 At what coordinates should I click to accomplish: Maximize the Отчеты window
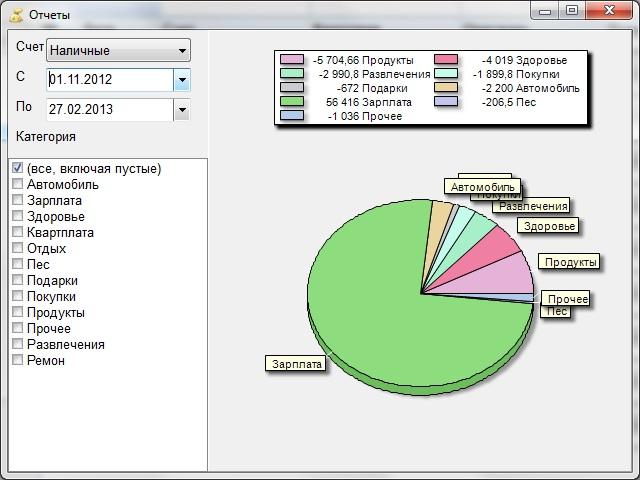(572, 11)
